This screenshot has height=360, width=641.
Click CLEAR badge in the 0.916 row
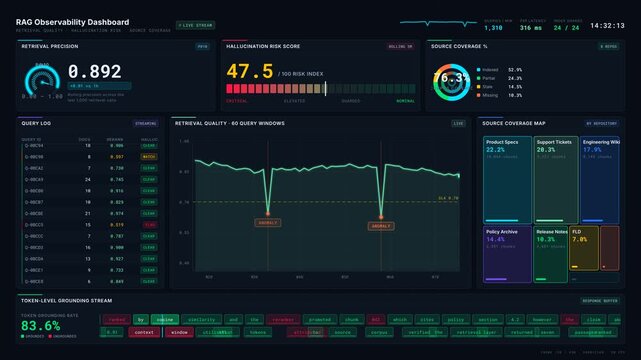(149, 191)
